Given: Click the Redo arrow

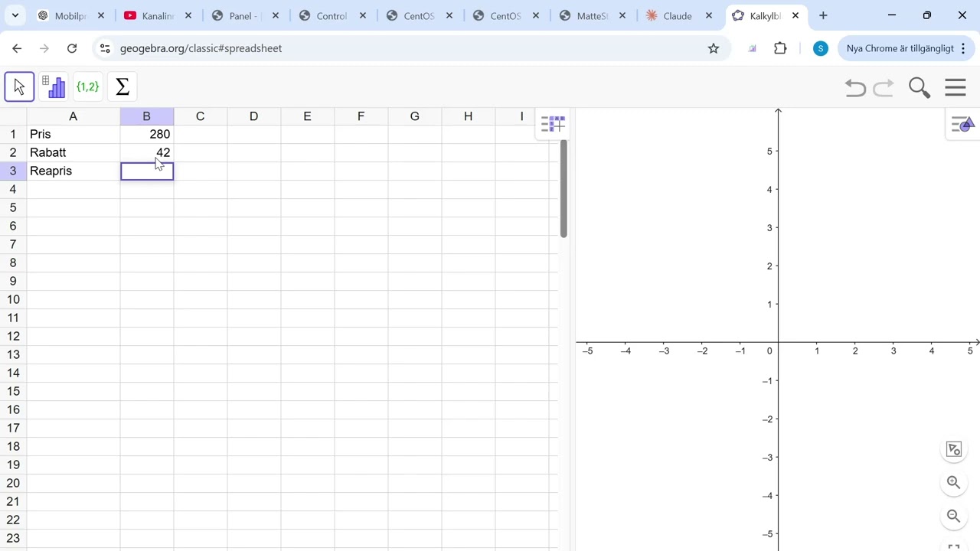Looking at the screenshot, I should click(884, 87).
